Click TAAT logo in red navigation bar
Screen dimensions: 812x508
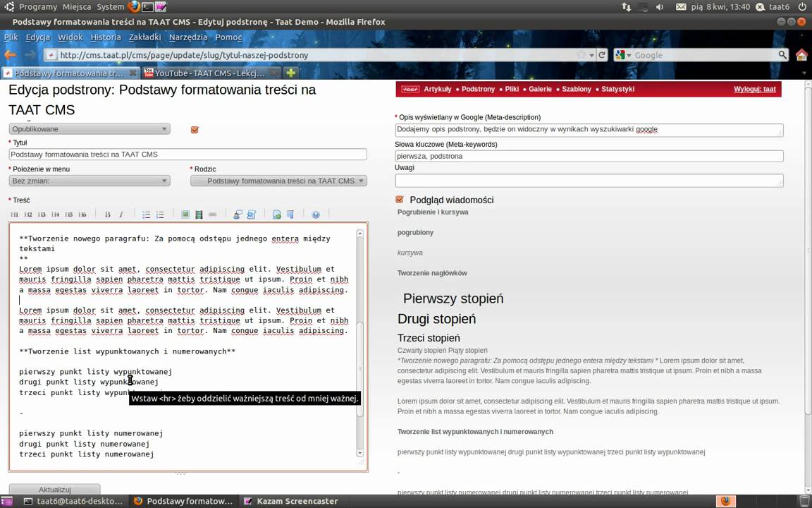410,89
